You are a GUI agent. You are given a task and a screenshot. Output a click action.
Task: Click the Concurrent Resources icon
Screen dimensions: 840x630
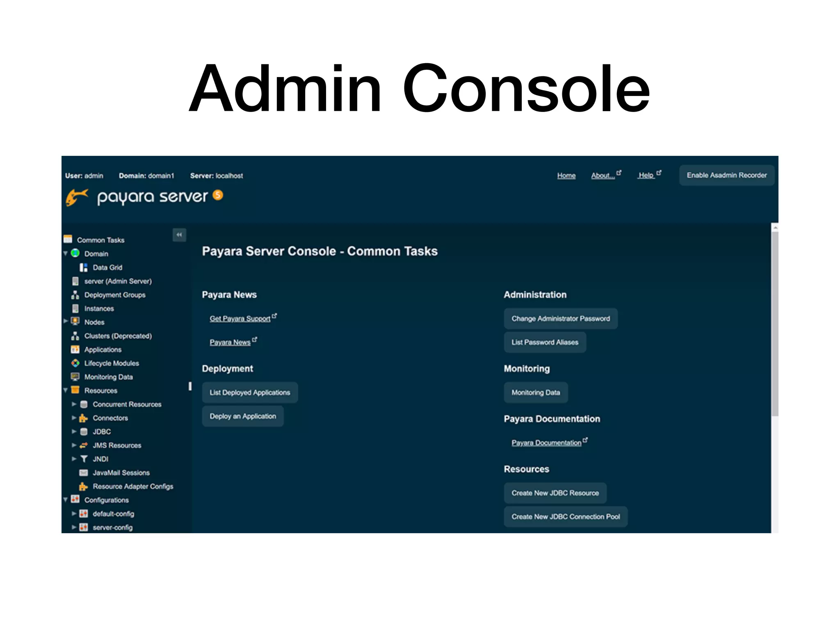[x=84, y=404]
